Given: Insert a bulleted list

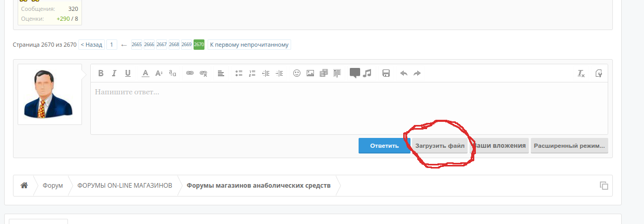Looking at the screenshot, I should (x=239, y=73).
